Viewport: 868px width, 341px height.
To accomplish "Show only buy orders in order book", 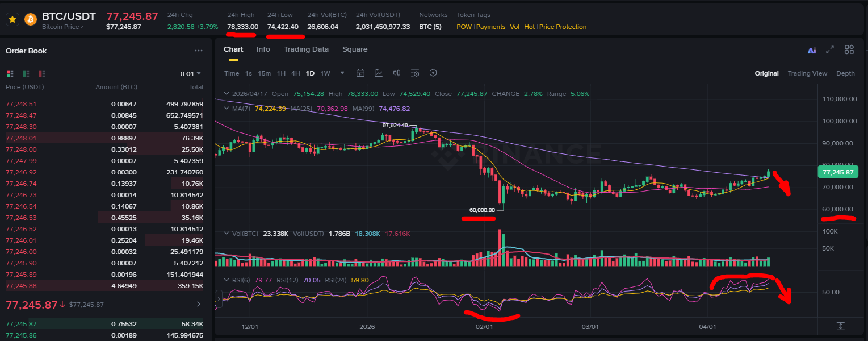I will (x=26, y=74).
